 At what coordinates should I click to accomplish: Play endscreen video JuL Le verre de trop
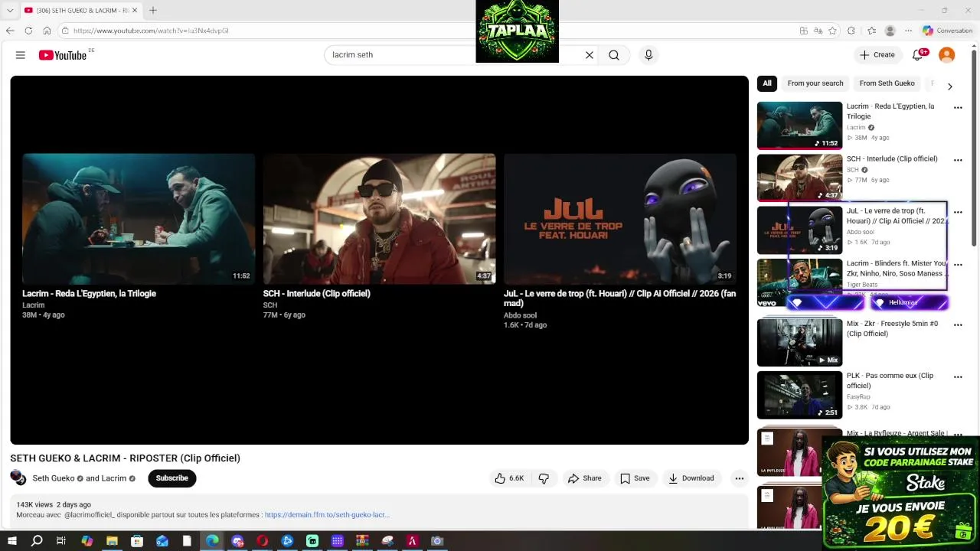(x=620, y=219)
